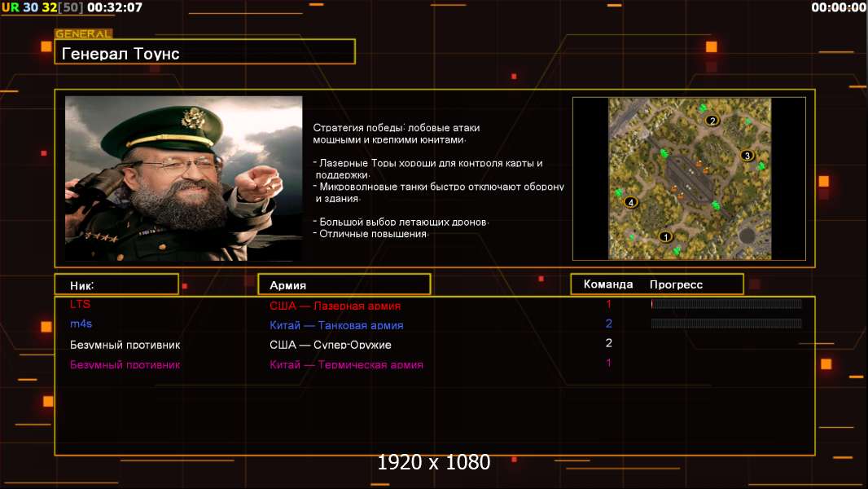Click green supply icon beside position 2
The height and width of the screenshot is (489, 868).
[x=700, y=108]
